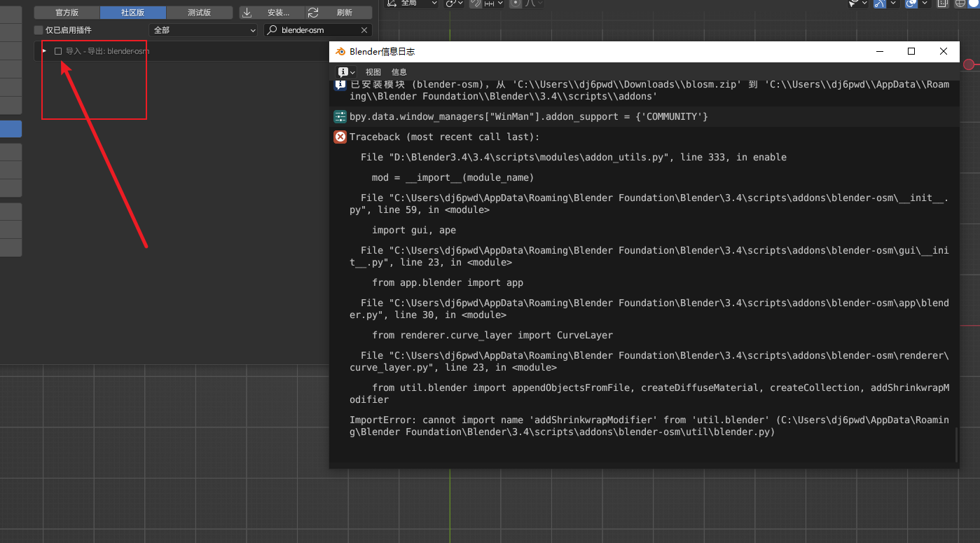The height and width of the screenshot is (543, 980).
Task: Open the 全部 category dropdown
Action: 202,29
